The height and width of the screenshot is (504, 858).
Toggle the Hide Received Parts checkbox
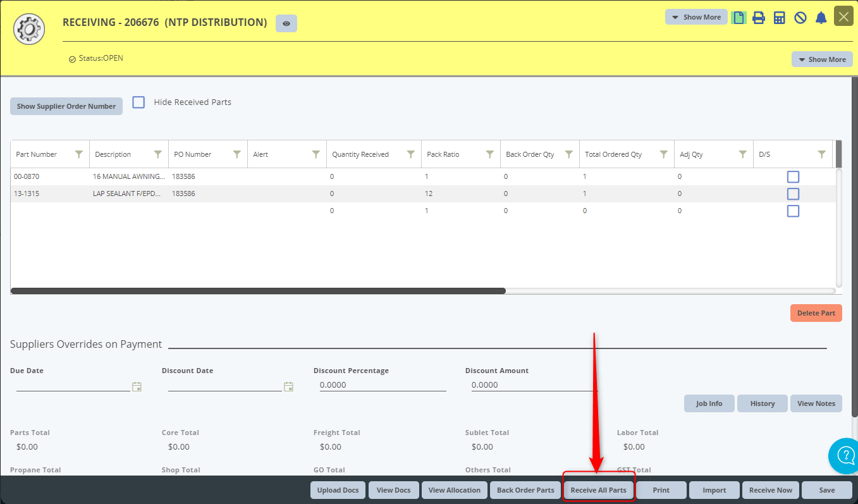(138, 102)
